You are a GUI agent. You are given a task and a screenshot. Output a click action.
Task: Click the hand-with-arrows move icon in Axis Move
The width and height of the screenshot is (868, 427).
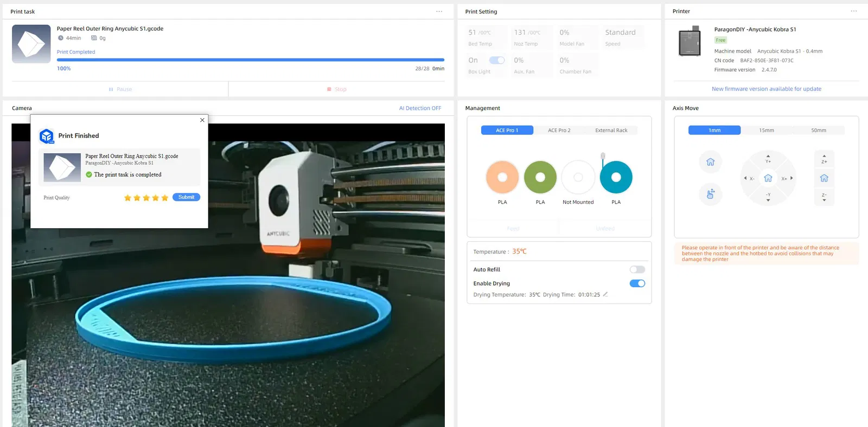pos(710,194)
